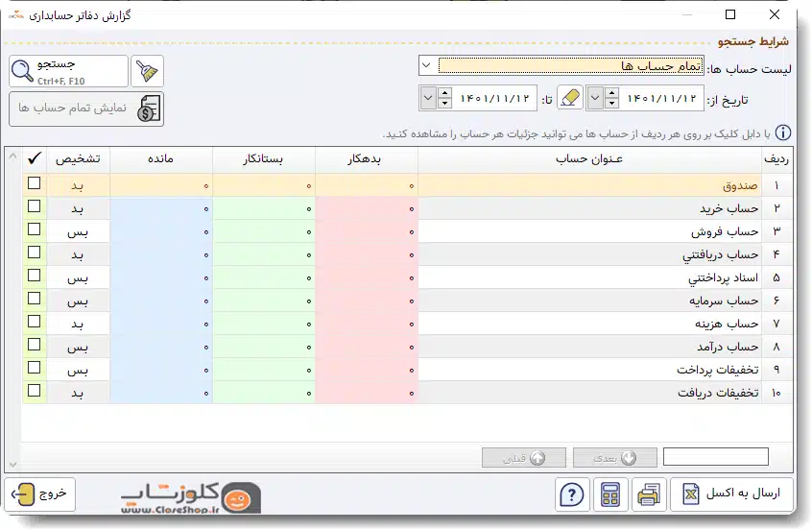Increase the تا date spinner
The height and width of the screenshot is (530, 812).
tap(444, 93)
